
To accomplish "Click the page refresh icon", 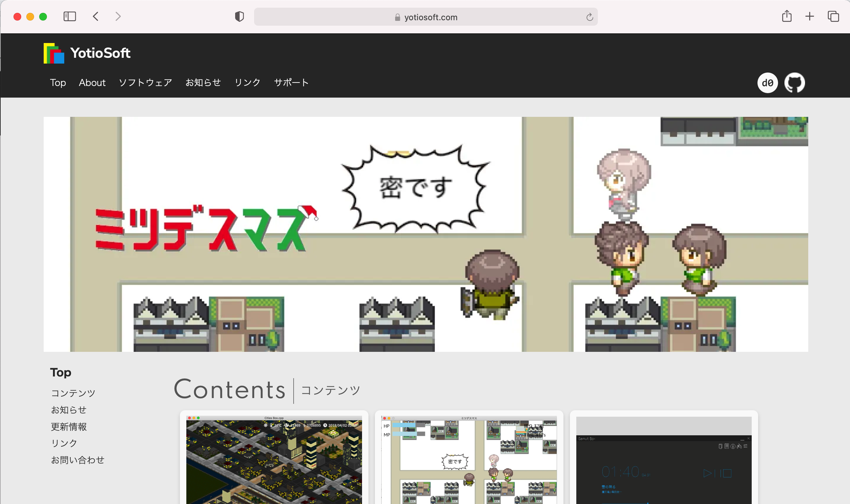I will (590, 17).
